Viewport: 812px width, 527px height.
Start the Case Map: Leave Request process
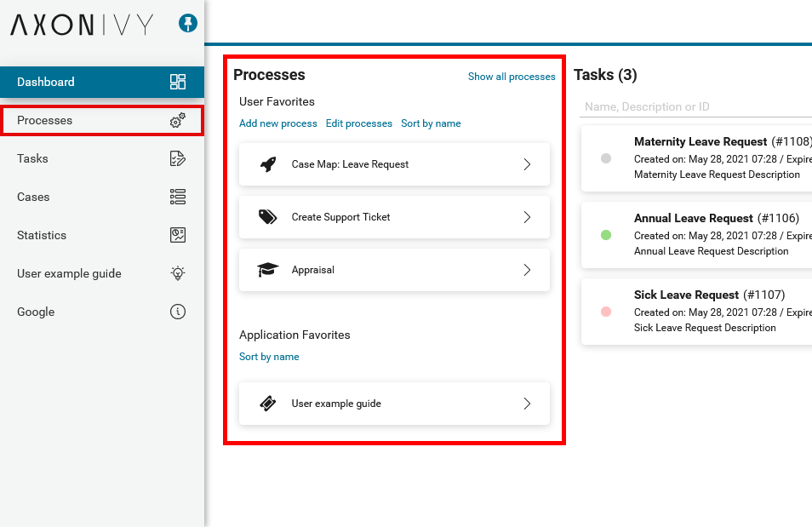394,164
